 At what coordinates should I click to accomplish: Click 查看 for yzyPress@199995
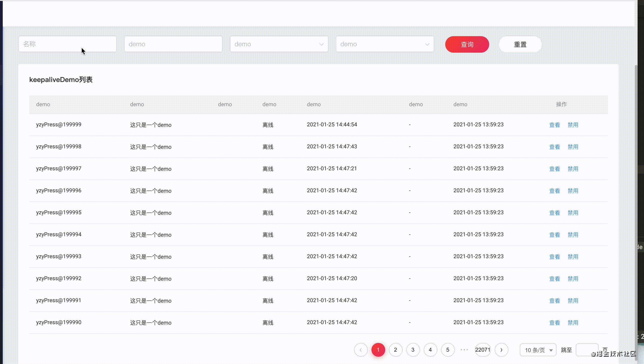(554, 213)
